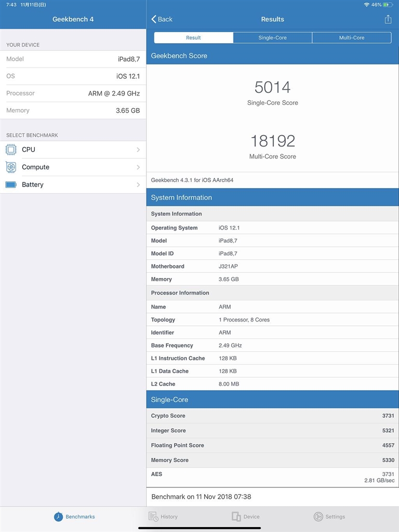This screenshot has width=399, height=532.
Task: Tap the multi-core score 18192
Action: (x=272, y=141)
